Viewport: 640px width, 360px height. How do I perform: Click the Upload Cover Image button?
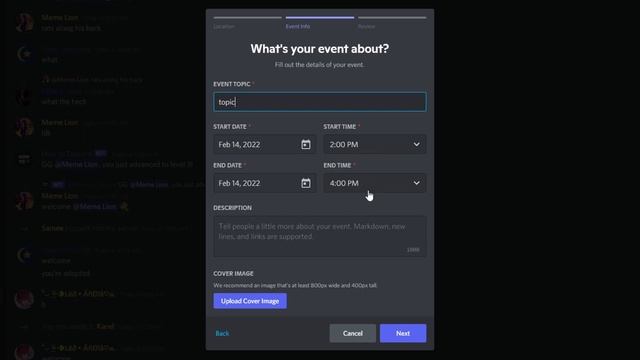click(x=250, y=301)
